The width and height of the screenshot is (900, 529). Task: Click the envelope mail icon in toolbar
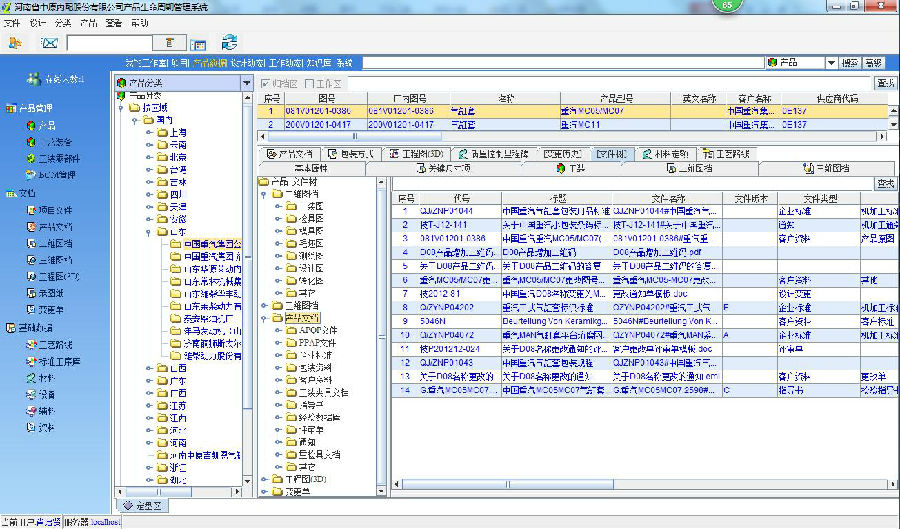47,42
